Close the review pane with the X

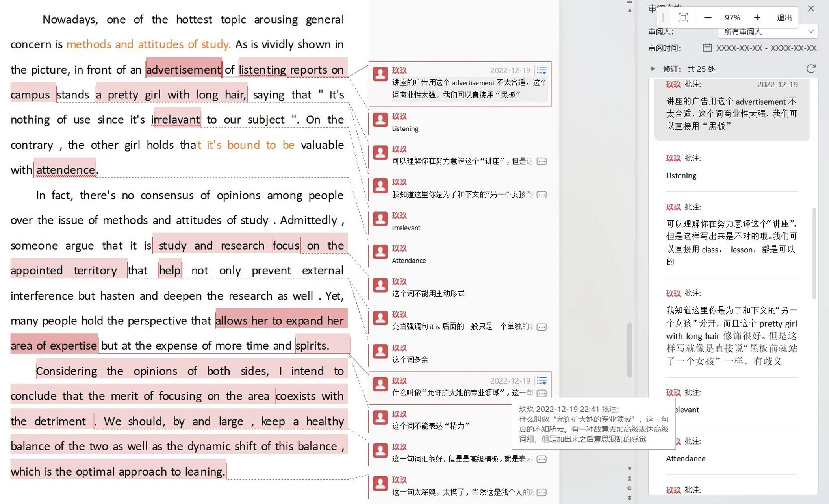(x=811, y=8)
